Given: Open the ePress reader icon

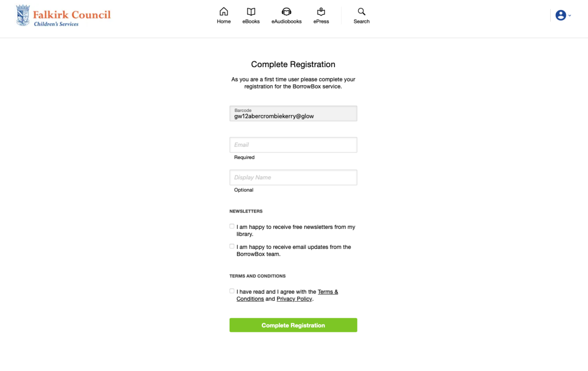Looking at the screenshot, I should click(321, 12).
